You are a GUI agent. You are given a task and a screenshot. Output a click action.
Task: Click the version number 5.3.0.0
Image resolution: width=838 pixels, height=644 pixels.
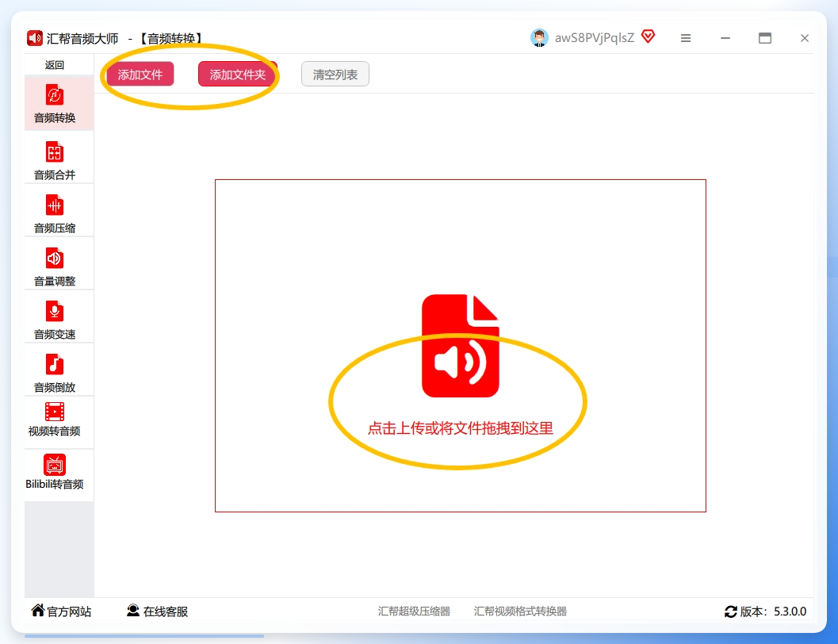click(790, 611)
